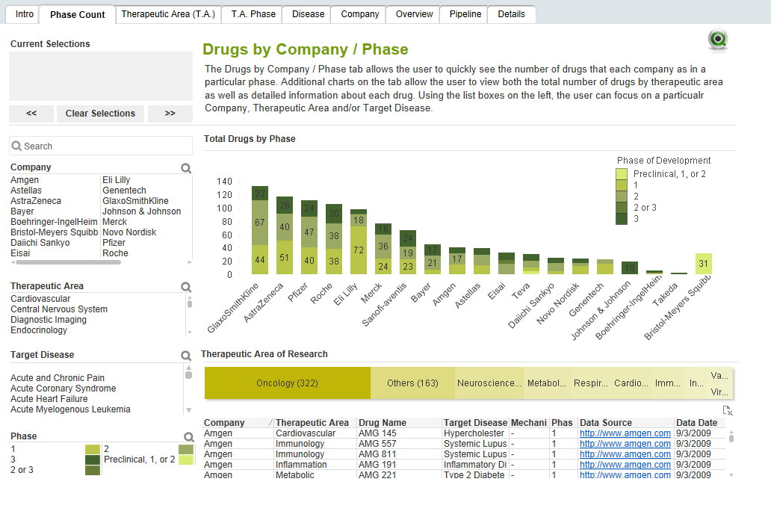
Task: Click the export-to-Excel icon above the table
Action: (728, 410)
